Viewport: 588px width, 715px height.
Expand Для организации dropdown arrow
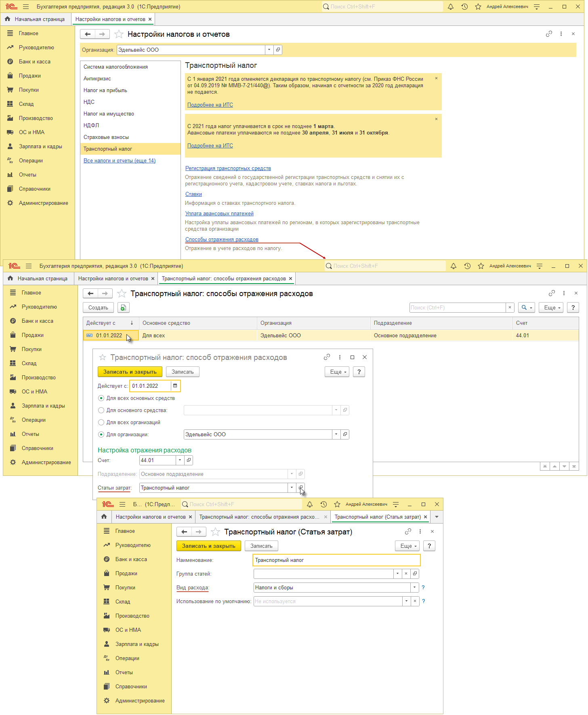(336, 434)
